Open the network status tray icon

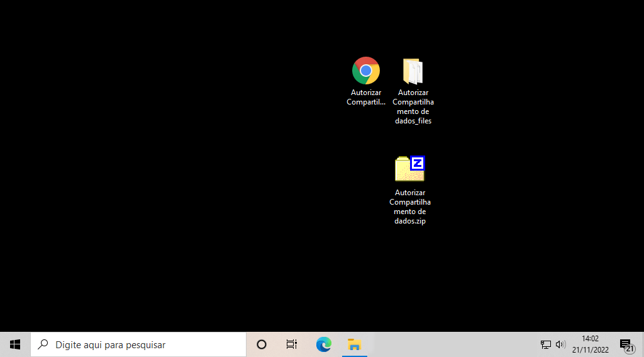(545, 344)
